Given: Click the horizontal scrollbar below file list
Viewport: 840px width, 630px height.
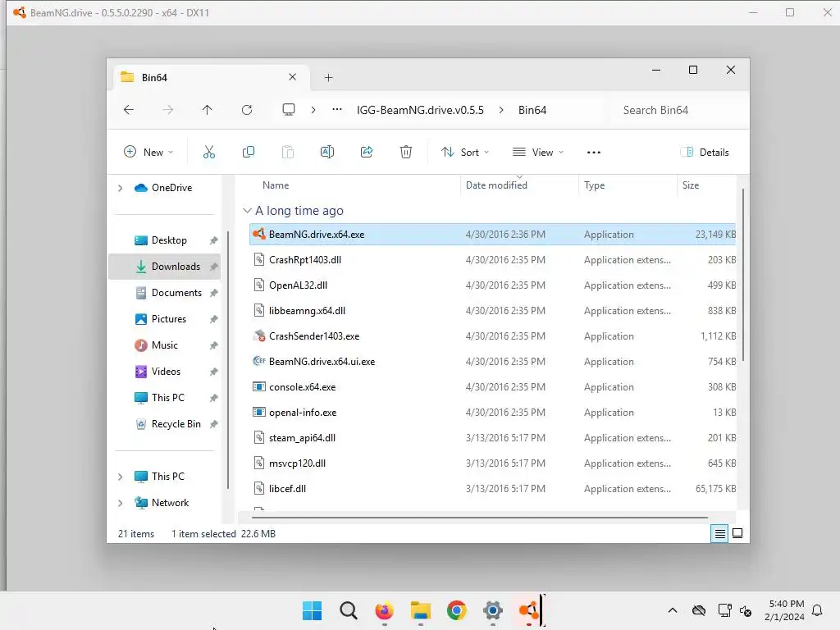Looking at the screenshot, I should click(479, 518).
